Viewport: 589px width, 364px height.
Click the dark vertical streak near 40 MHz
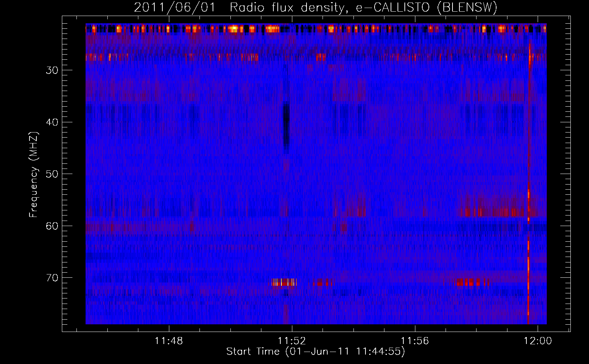(x=286, y=128)
